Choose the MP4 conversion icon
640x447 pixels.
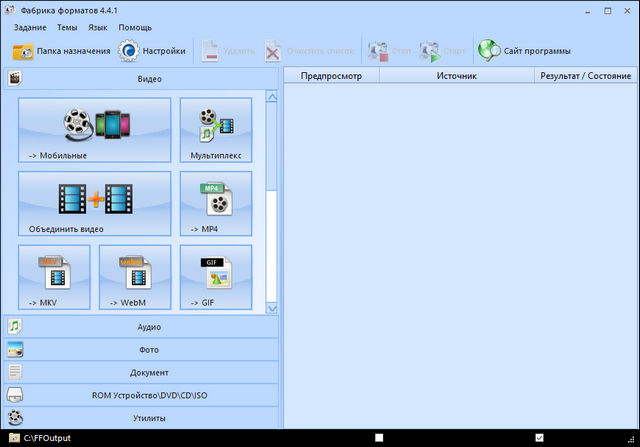216,203
